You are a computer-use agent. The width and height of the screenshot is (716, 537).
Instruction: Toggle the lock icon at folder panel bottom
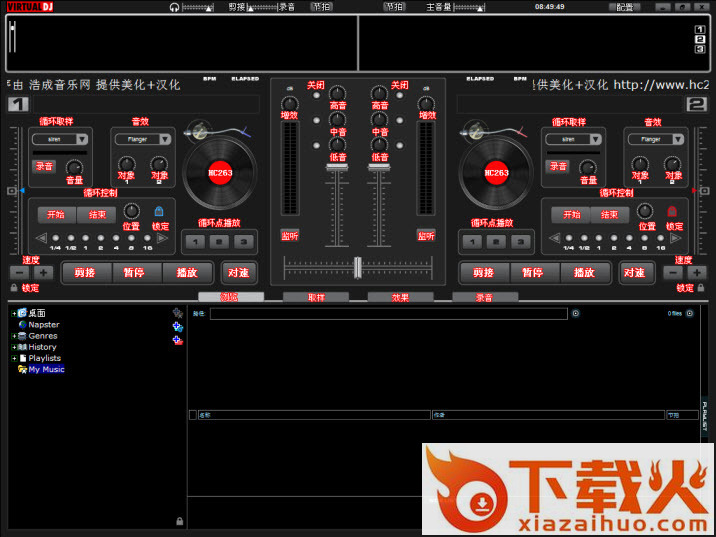(179, 521)
